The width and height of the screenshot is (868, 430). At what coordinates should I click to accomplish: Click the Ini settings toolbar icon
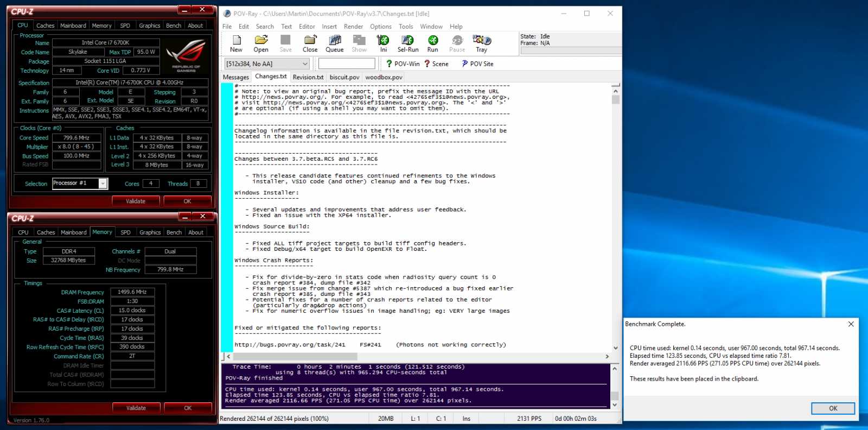(384, 44)
